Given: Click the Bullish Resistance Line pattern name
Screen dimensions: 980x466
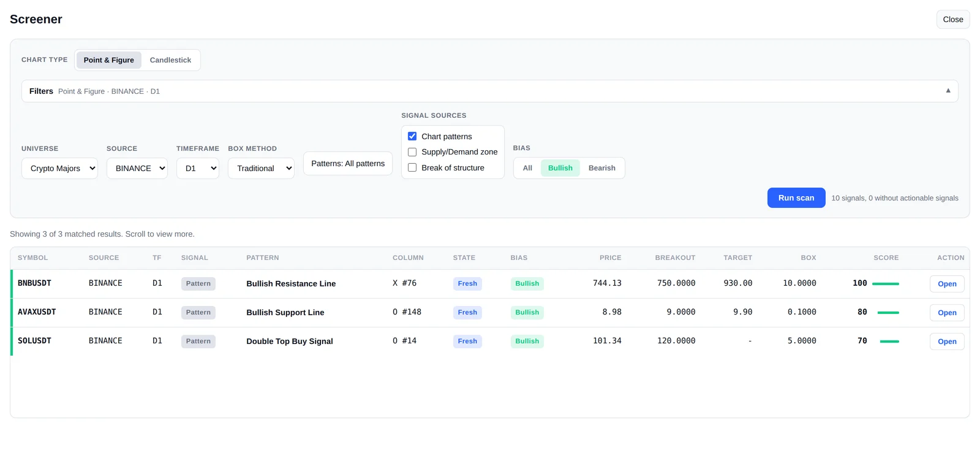Looking at the screenshot, I should click(x=291, y=284).
